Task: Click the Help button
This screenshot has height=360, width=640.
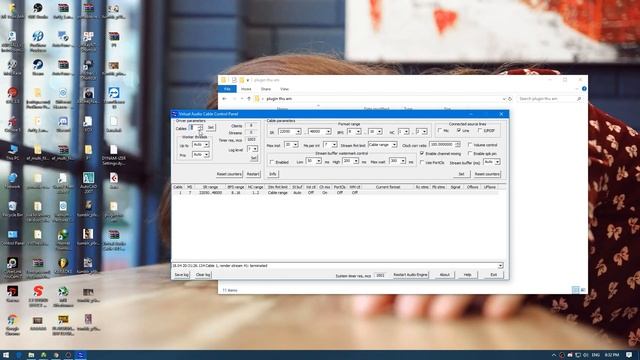Action: (x=467, y=275)
